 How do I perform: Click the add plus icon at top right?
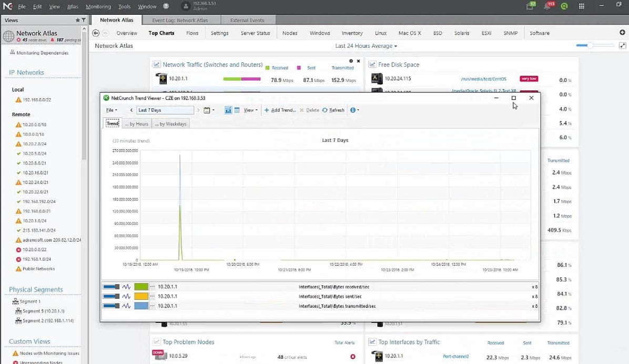coord(622,33)
